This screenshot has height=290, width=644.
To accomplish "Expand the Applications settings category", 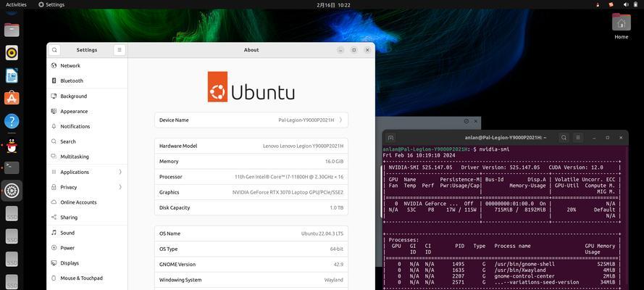I will (87, 172).
